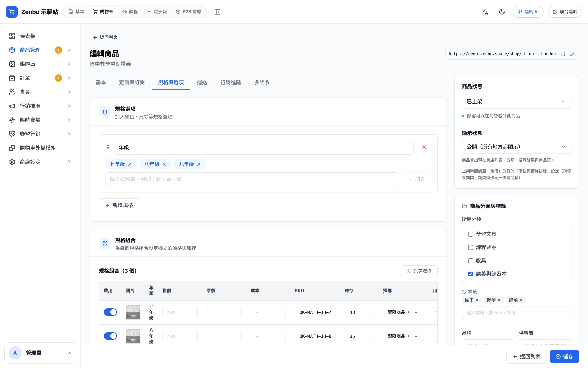588x368 pixels.
Task: Open 七年級 row 預購 dropdown
Action: tap(403, 312)
